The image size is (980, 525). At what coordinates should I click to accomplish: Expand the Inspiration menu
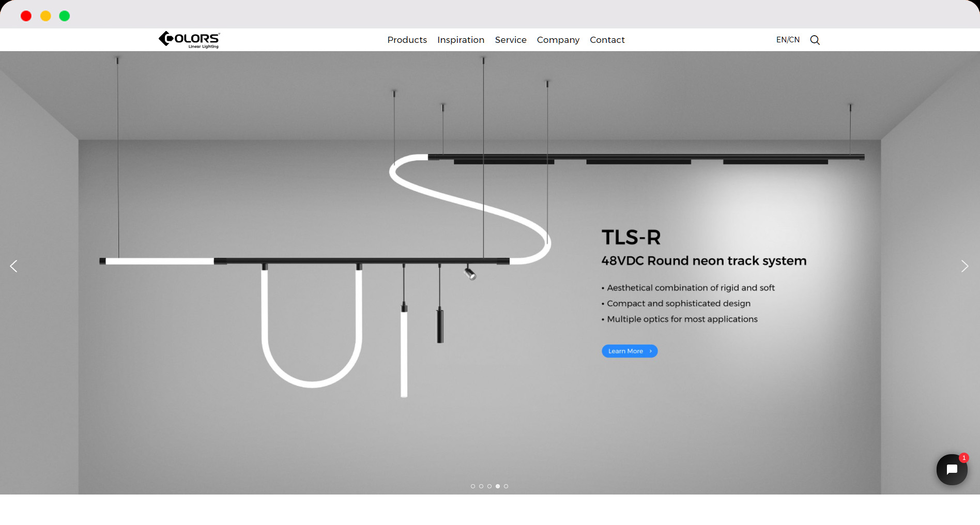click(x=461, y=40)
